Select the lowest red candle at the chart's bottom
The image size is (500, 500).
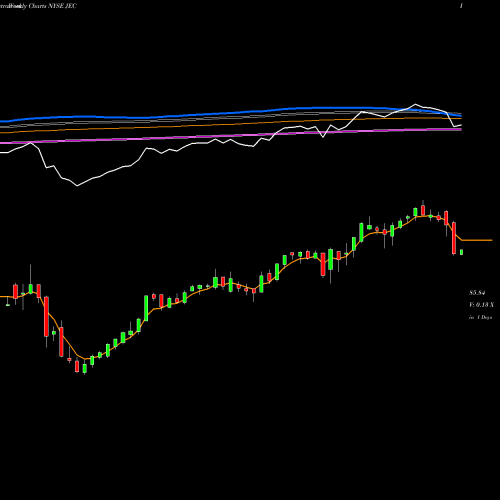tap(77, 366)
